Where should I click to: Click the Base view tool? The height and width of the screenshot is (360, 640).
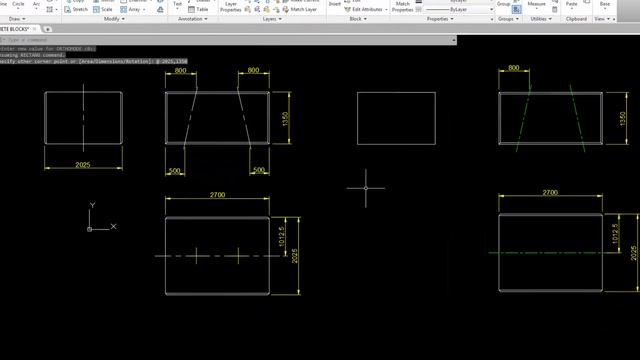point(605,4)
